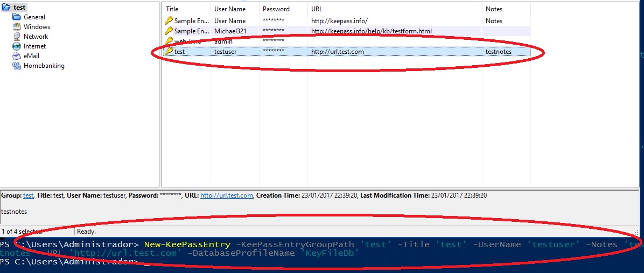The height and width of the screenshot is (273, 644).
Task: Select the Internet globe icon
Action: coord(16,46)
